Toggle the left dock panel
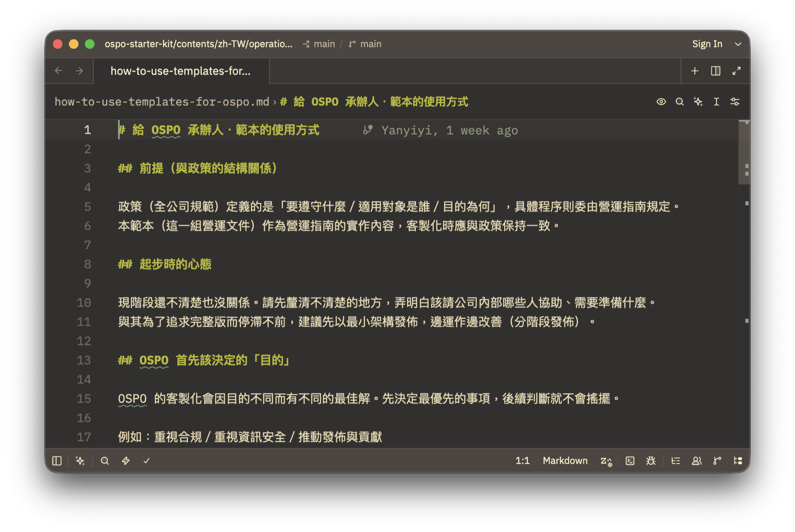 (x=57, y=461)
